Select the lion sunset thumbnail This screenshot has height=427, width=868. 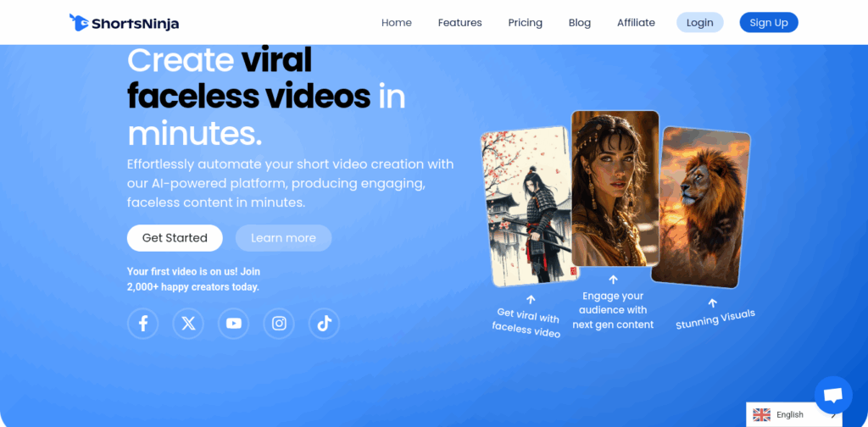pos(701,208)
